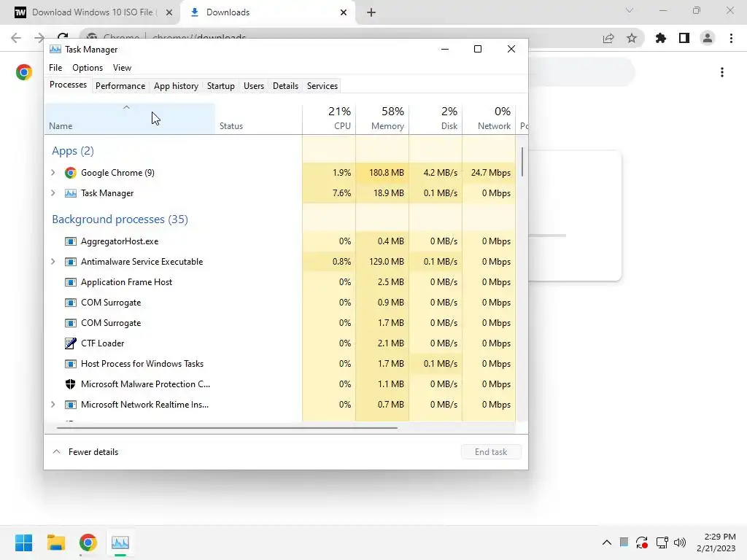This screenshot has width=747, height=560.
Task: Open Chrome extensions puzzle icon
Action: pyautogui.click(x=661, y=38)
